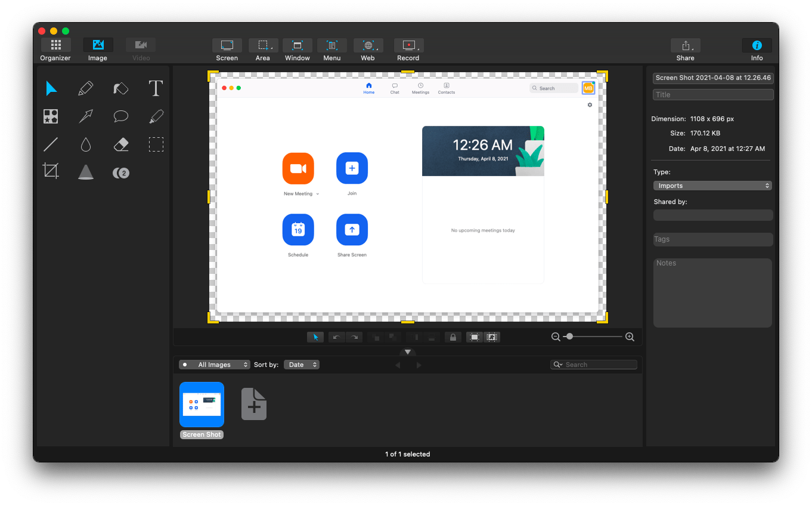812x506 pixels.
Task: Start a screen Record
Action: coord(408,50)
